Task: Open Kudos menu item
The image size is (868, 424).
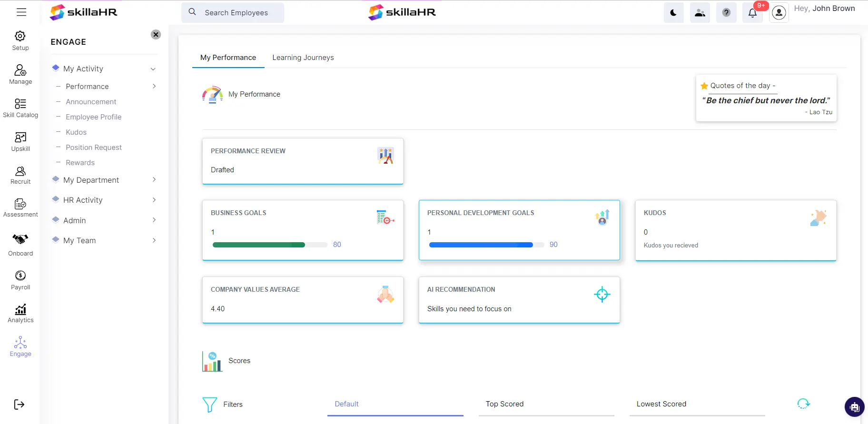Action: tap(76, 132)
